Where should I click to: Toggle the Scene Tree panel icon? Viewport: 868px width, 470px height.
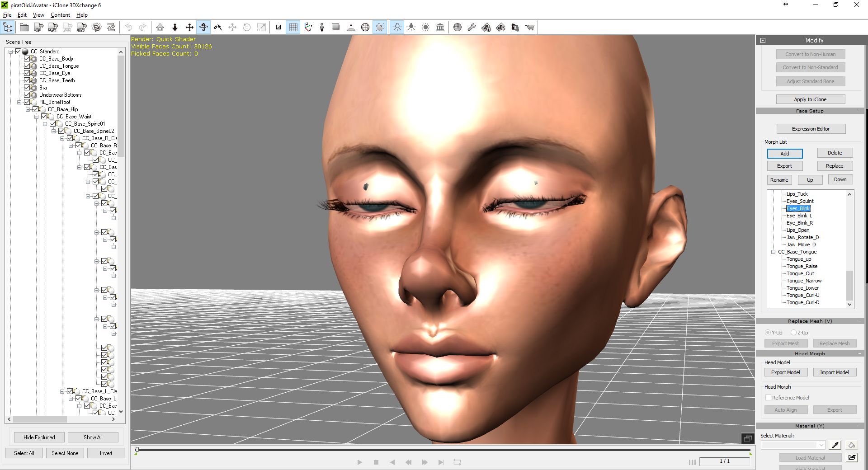[x=8, y=28]
